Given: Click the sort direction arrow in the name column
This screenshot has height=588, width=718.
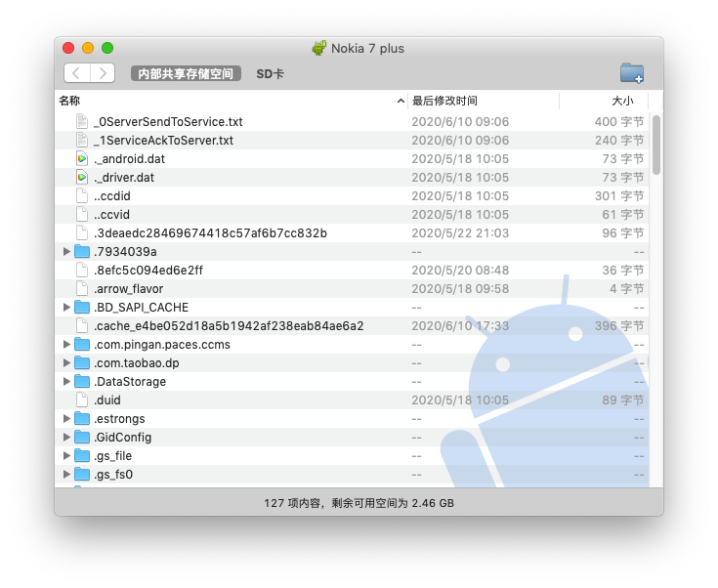Looking at the screenshot, I should (x=401, y=101).
